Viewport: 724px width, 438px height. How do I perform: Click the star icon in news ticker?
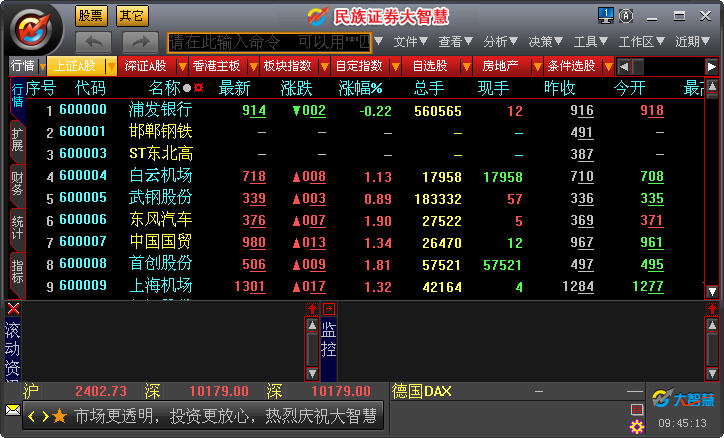tap(60, 416)
